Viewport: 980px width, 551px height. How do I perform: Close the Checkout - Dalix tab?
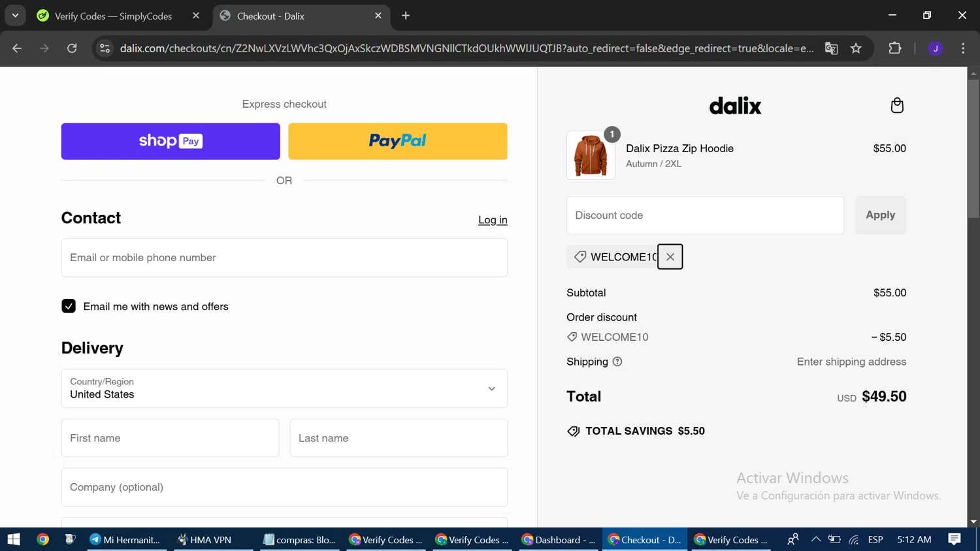378,16
